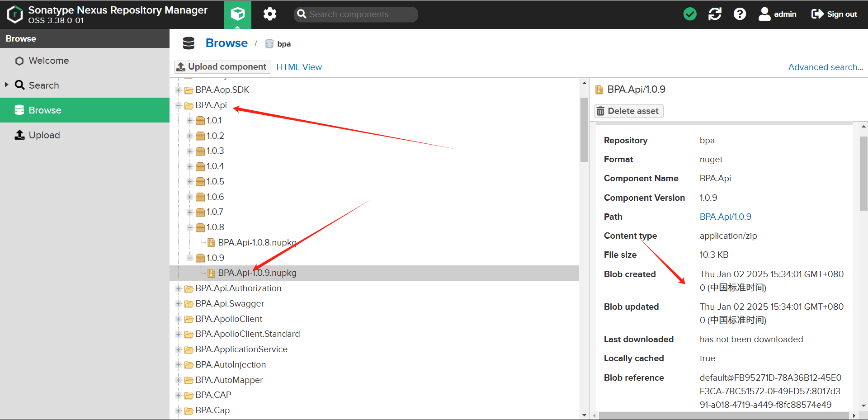Screen dimensions: 868x420
Task: Expand the 1.0.4 version node
Action: [190, 166]
